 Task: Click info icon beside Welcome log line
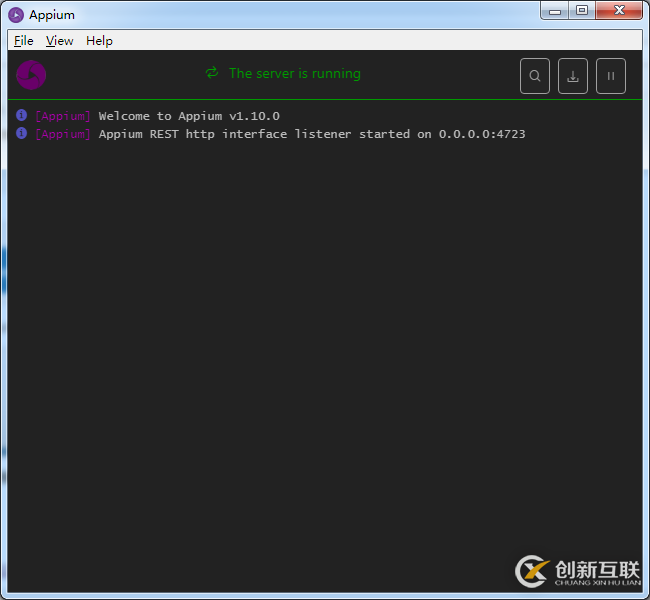click(22, 115)
